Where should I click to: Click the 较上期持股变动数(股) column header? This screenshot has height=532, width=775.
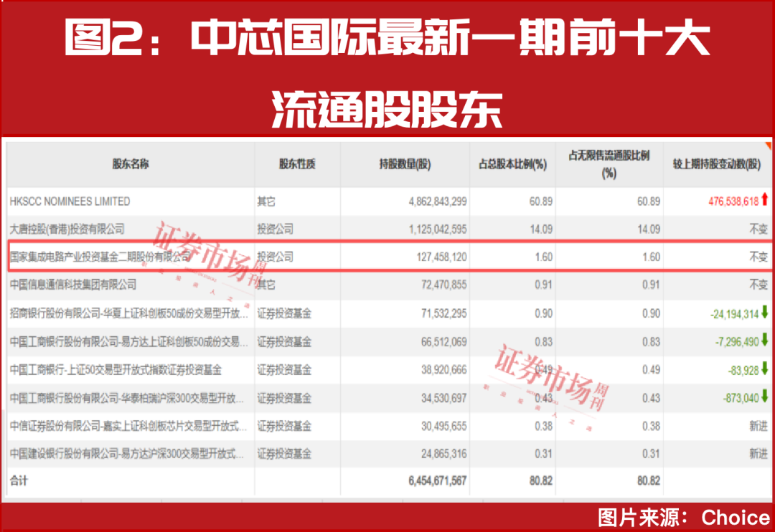[x=717, y=164]
